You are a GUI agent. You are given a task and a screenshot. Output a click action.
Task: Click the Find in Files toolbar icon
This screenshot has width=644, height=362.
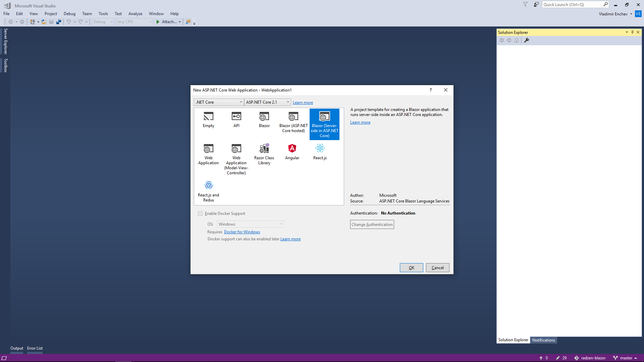pos(188,22)
